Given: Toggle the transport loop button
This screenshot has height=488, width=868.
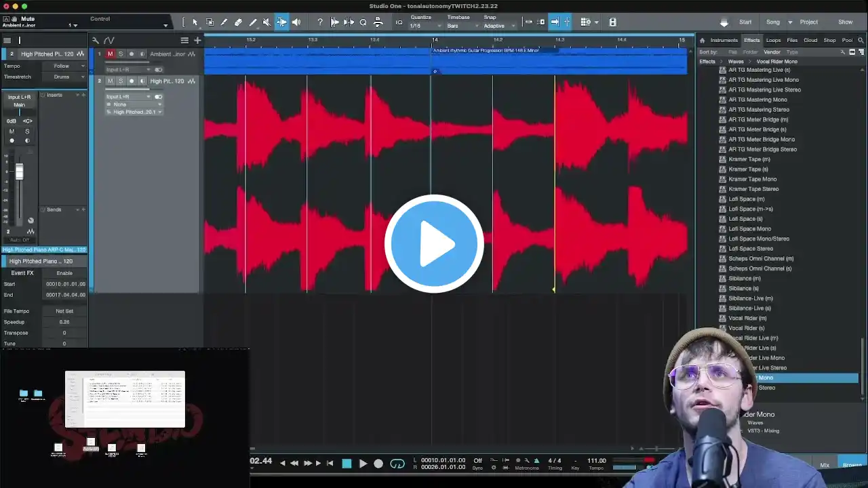Looking at the screenshot, I should pyautogui.click(x=397, y=464).
